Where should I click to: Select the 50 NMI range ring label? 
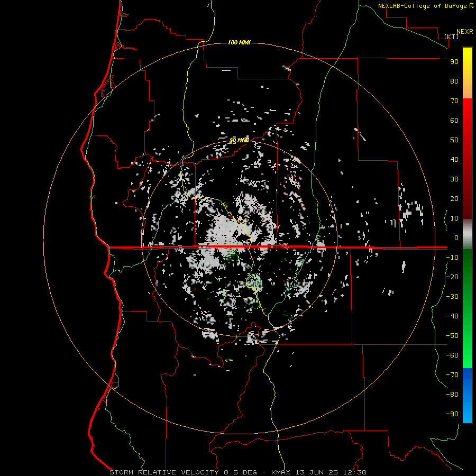[239, 140]
